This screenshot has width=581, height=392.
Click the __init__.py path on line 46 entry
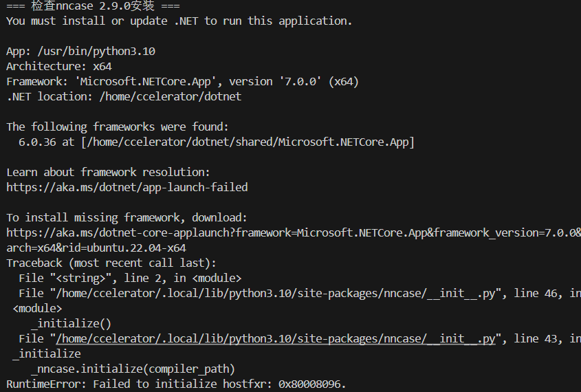point(276,294)
